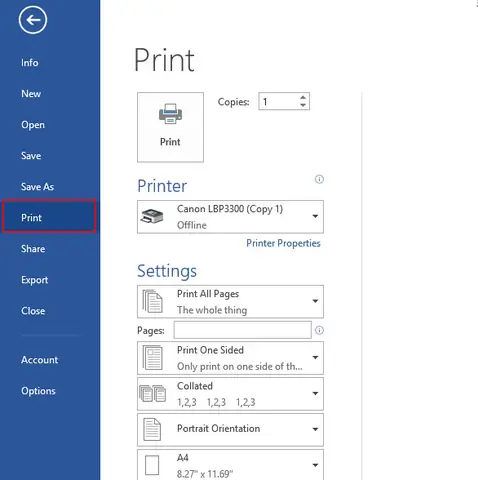
Task: Open the Info menu item
Action: 30,63
